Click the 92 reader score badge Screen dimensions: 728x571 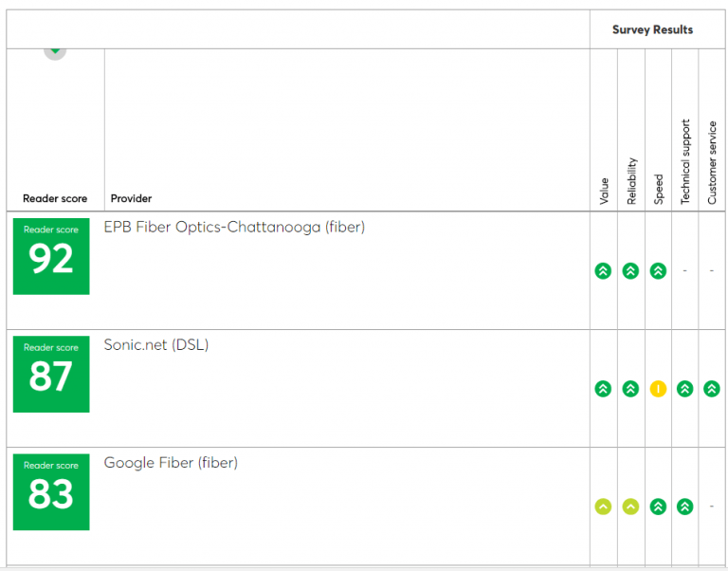51,256
